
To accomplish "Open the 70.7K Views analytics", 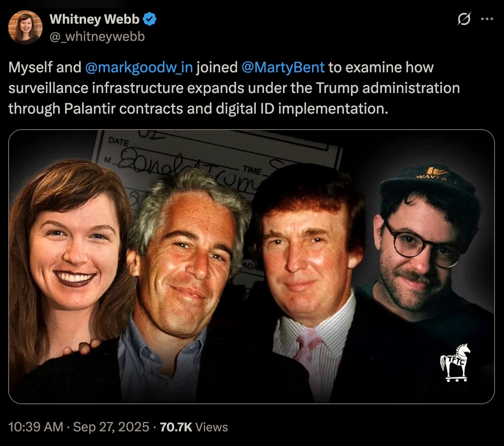I will click(x=194, y=427).
